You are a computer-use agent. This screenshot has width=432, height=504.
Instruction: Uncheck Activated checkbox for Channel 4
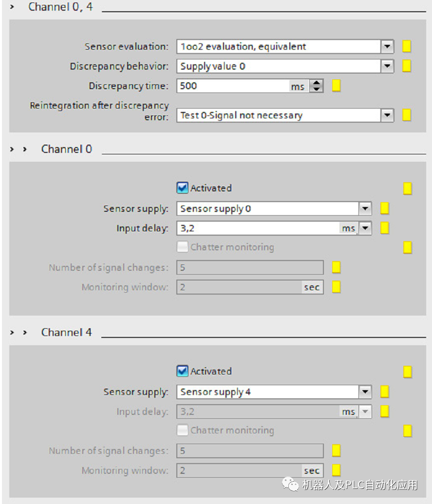click(182, 371)
